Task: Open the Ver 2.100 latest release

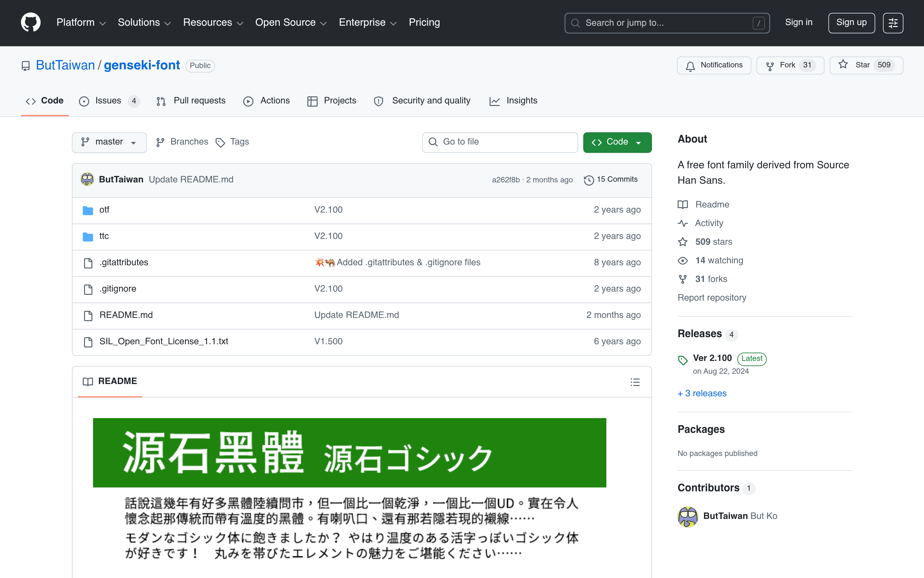Action: point(712,358)
